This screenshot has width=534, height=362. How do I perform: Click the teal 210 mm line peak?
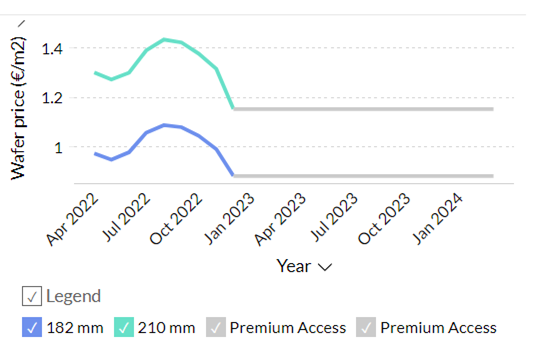164,39
